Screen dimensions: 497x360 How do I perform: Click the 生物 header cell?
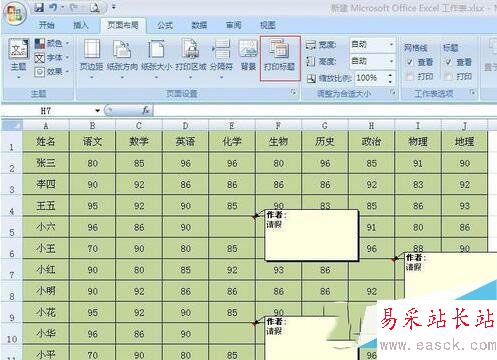click(278, 142)
